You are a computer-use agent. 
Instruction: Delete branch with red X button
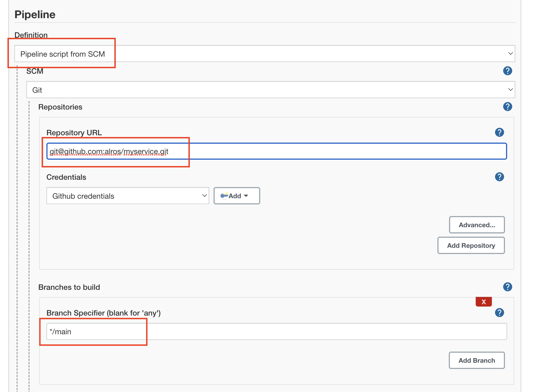[x=484, y=302]
